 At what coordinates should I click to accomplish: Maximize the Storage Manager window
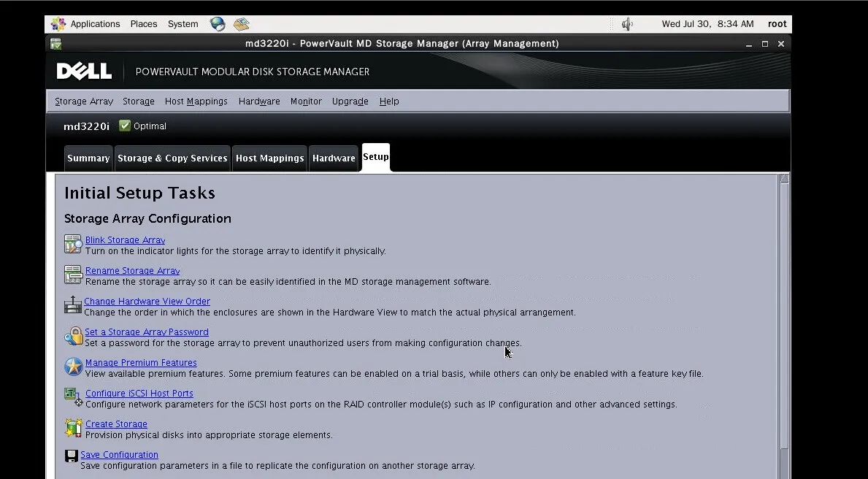pyautogui.click(x=765, y=44)
